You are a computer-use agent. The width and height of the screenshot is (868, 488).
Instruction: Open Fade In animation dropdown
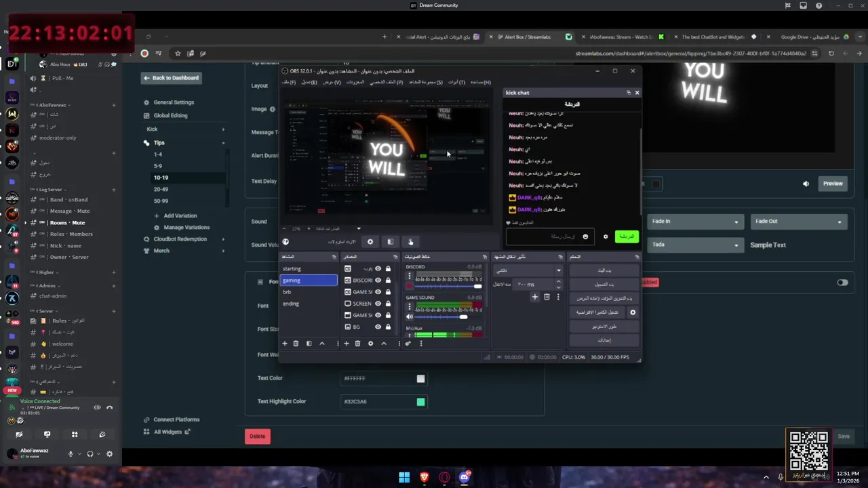click(695, 222)
